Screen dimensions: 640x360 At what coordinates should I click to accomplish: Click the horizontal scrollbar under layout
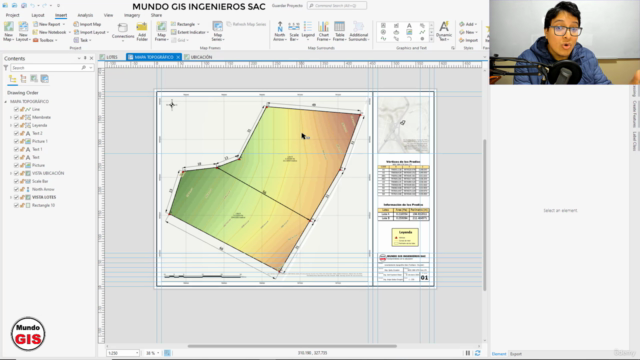point(292,346)
